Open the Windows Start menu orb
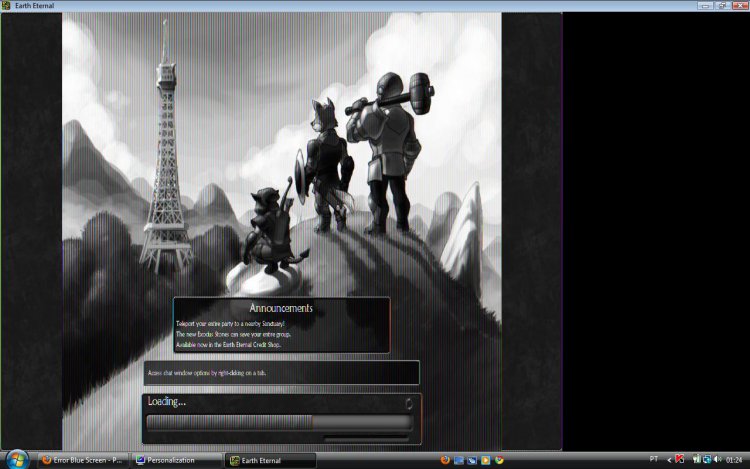This screenshot has height=469, width=750. (x=17, y=460)
